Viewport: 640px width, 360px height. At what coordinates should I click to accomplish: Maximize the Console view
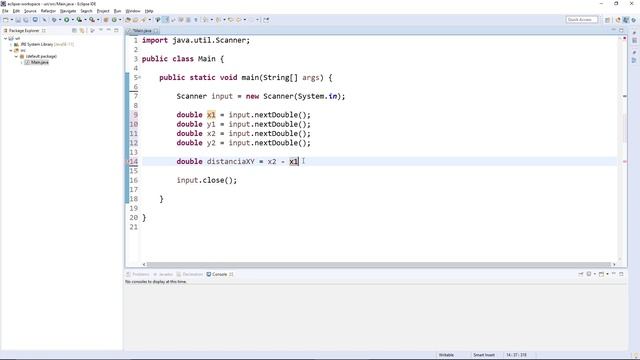pyautogui.click(x=621, y=274)
